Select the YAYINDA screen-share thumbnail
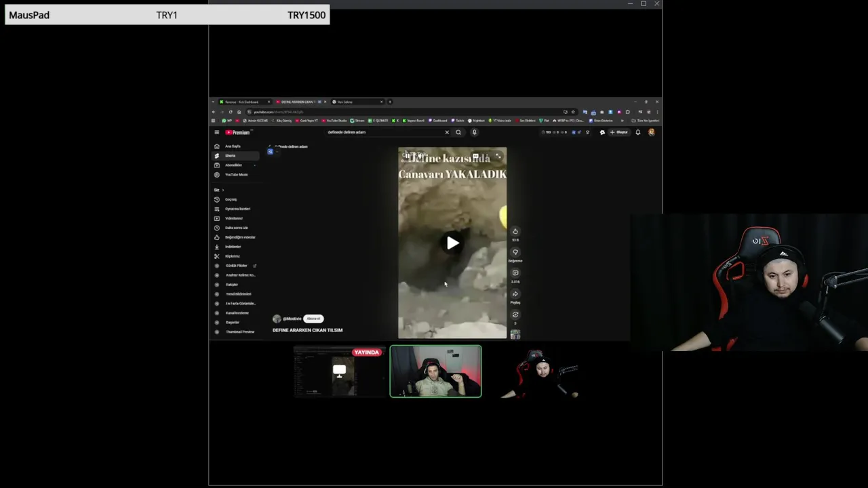Viewport: 868px width, 488px height. click(x=340, y=371)
